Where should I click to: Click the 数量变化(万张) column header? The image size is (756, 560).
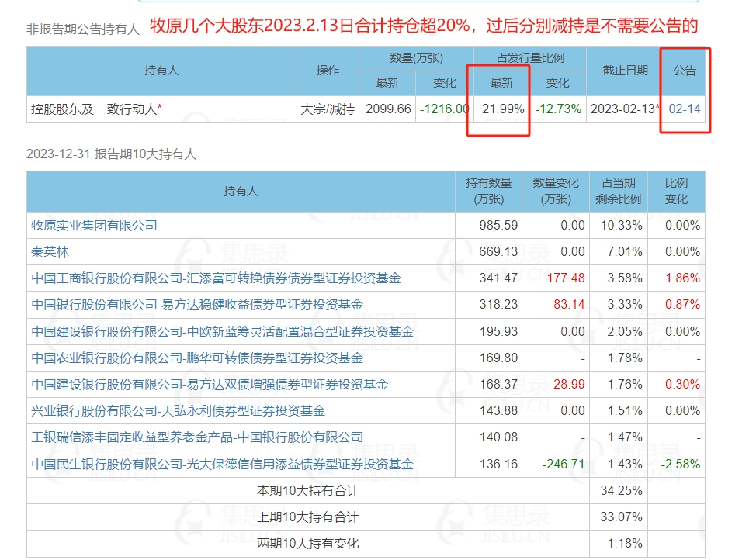[556, 192]
